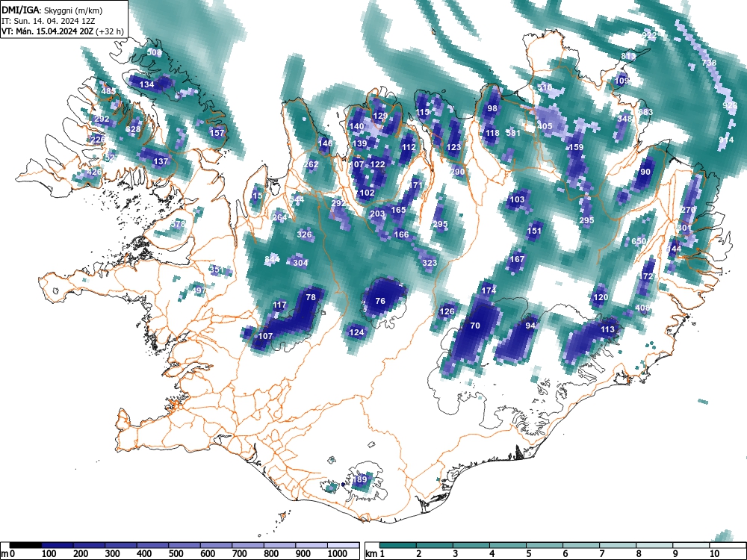Click the visibility value '113' on the map
Image resolution: width=747 pixels, height=560 pixels.
(x=607, y=329)
